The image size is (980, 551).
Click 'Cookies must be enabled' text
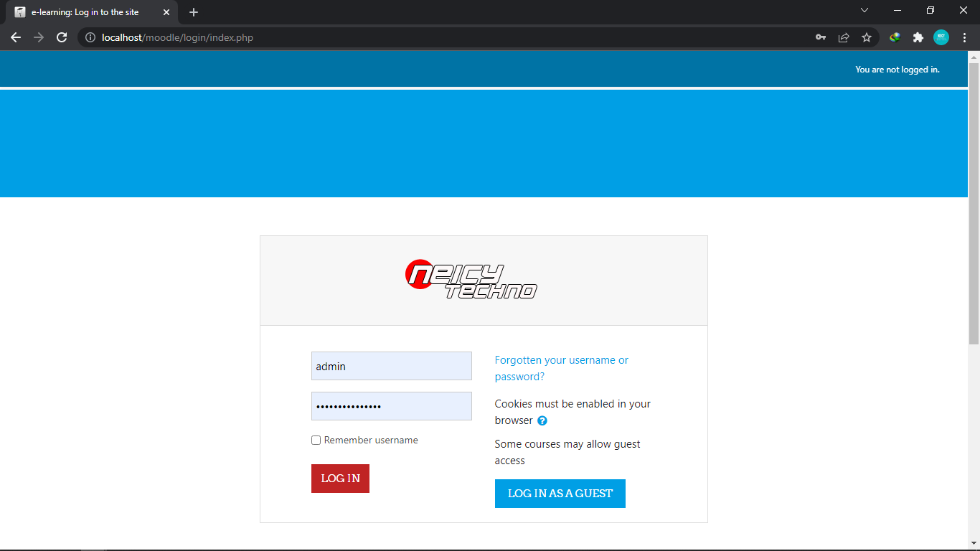click(573, 412)
